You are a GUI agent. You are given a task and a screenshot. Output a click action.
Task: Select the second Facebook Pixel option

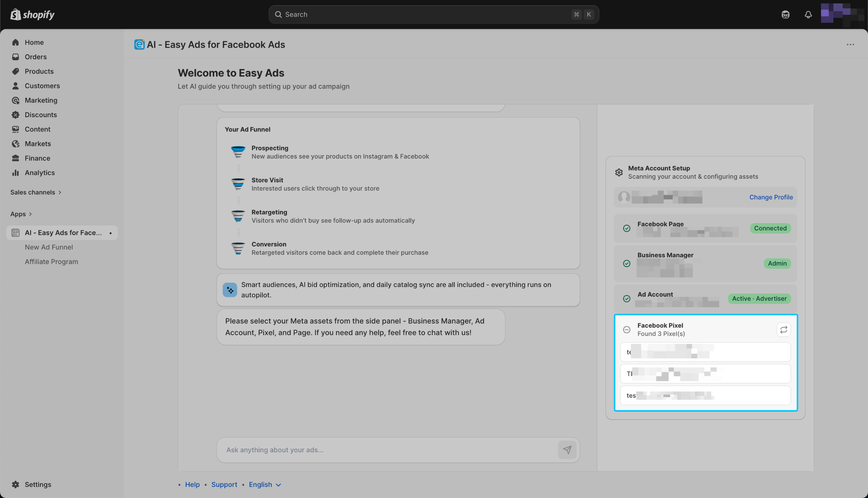(705, 374)
